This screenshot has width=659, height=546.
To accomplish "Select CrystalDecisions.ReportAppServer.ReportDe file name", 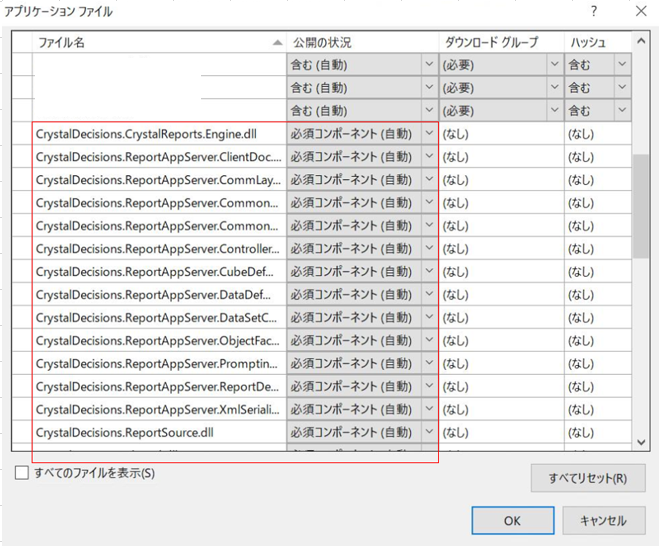I will pos(159,386).
